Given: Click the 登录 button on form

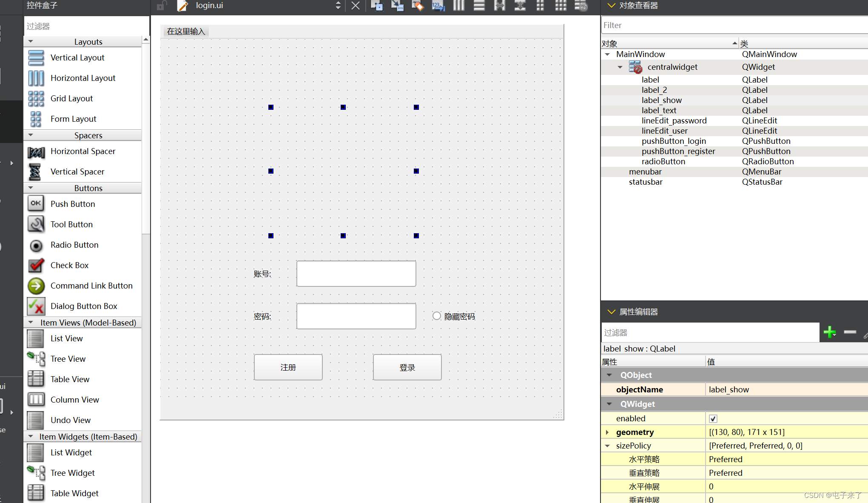Looking at the screenshot, I should coord(407,367).
